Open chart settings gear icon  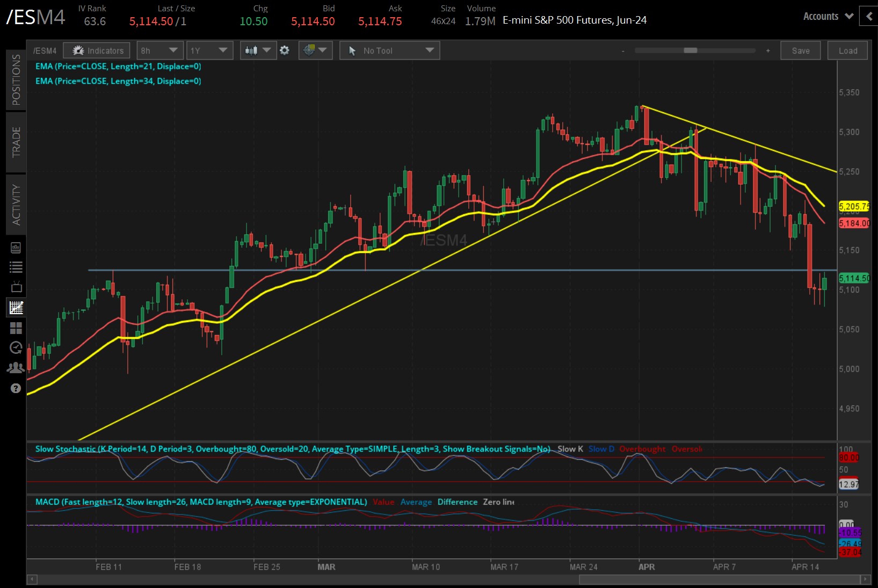click(x=285, y=50)
